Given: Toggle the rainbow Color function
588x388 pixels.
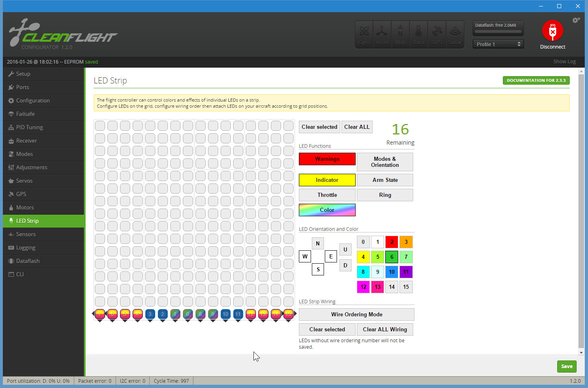Looking at the screenshot, I should tap(327, 210).
